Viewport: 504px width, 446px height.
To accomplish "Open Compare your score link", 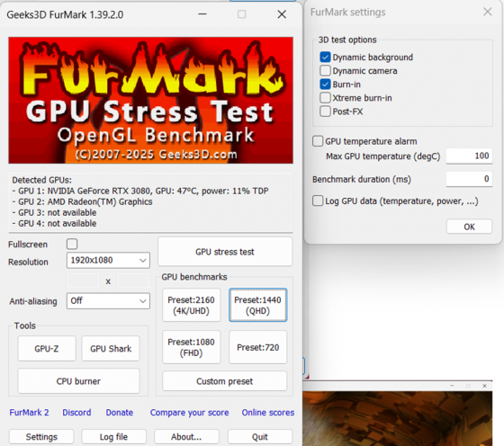I will coord(189,413).
